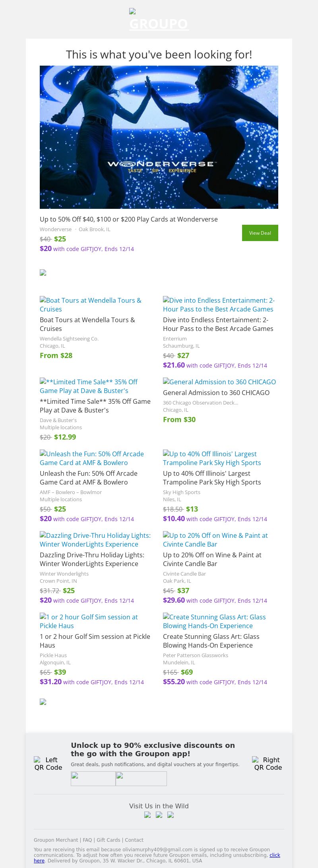The width and height of the screenshot is (318, 868).
Task: Click the right app download badge
Action: 141,778
